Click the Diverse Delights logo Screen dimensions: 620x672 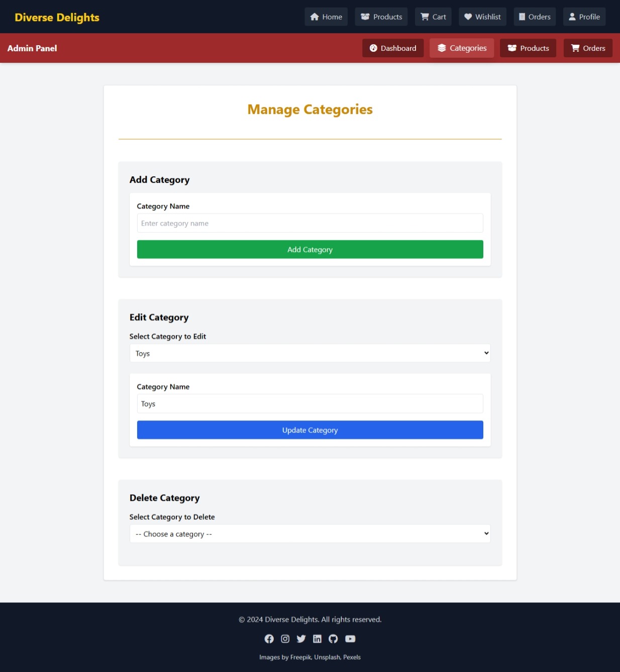coord(57,17)
